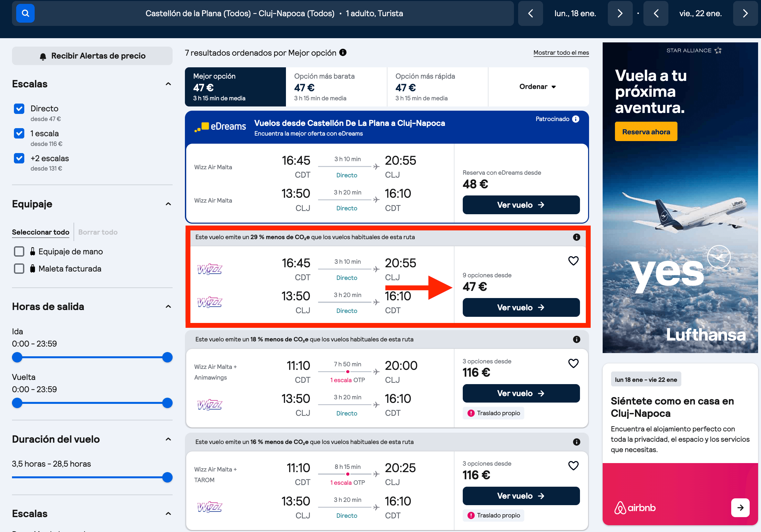761x532 pixels.
Task: Click the lun., 18 ene. departure date
Action: [x=575, y=14]
